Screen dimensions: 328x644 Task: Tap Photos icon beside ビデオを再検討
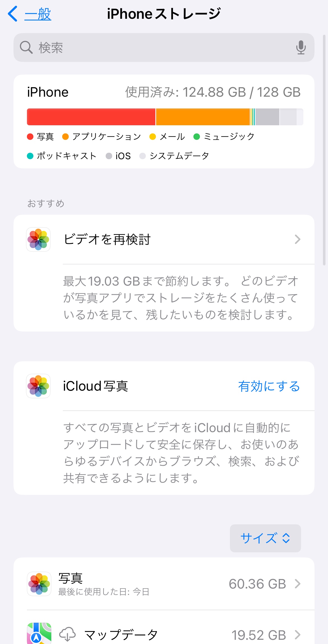point(38,239)
